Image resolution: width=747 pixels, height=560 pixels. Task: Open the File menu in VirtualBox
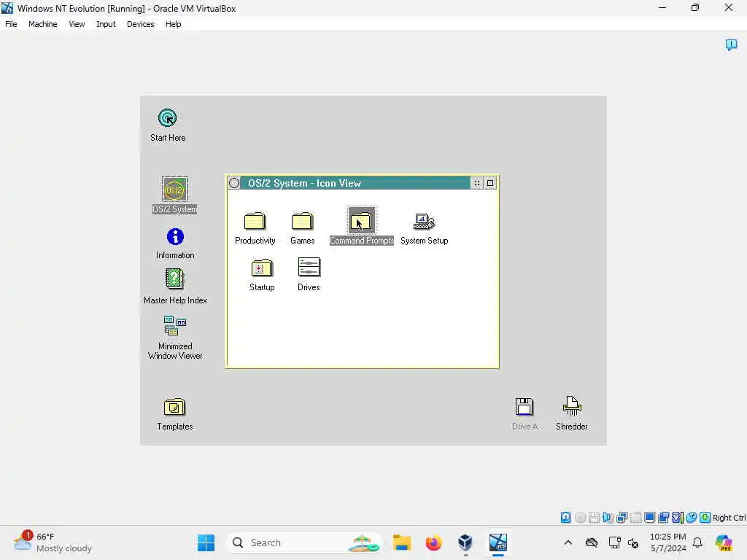tap(11, 24)
